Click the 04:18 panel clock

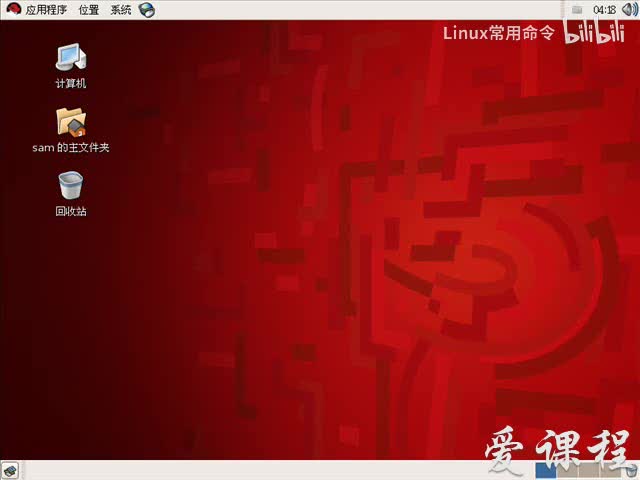point(604,9)
